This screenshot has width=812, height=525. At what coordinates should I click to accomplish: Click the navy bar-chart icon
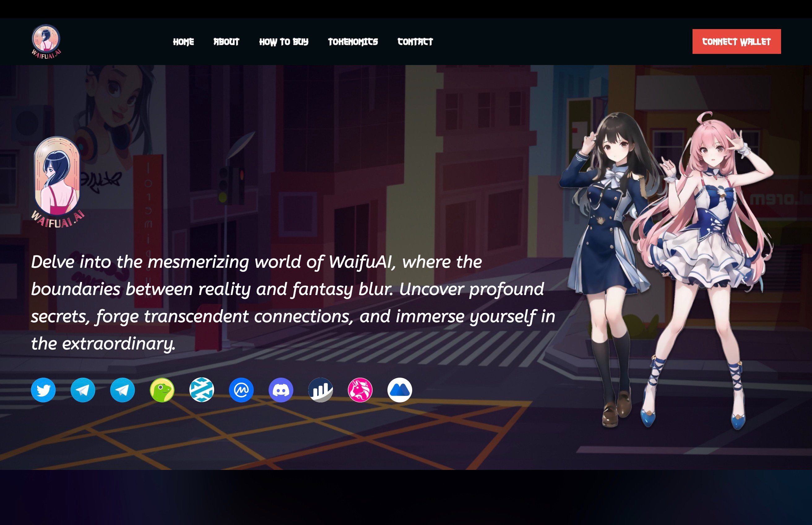(320, 390)
